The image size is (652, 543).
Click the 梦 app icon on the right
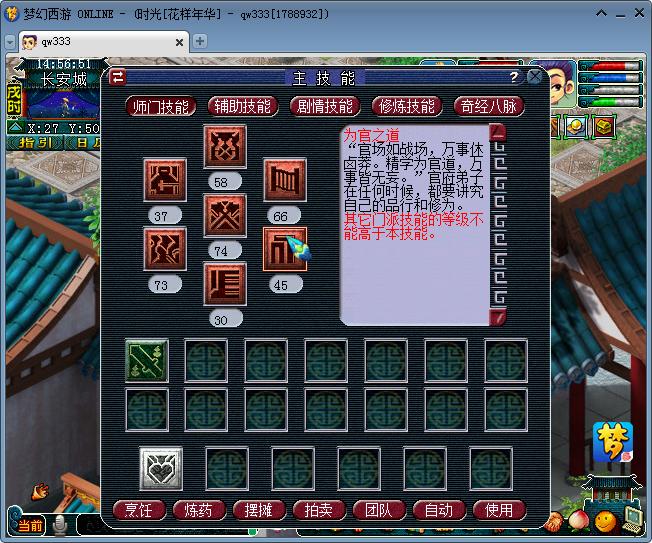coord(613,442)
